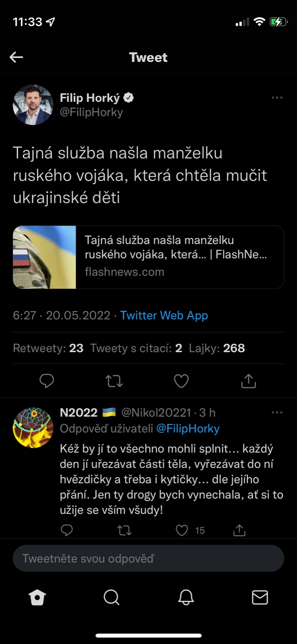Tap the @FilipHorky mention in the reply
This screenshot has height=644, width=297.
[188, 429]
